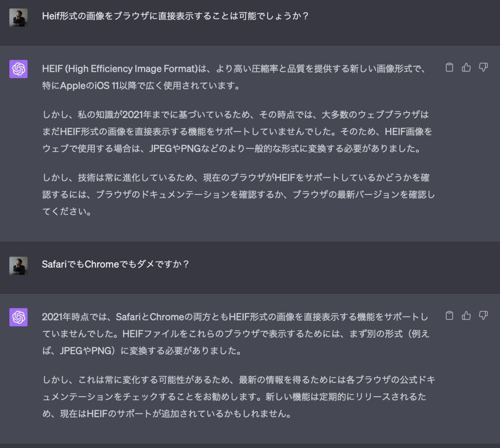Screen dimensions: 500x448
Task: Select the message 'SafariでもChromeでもダメですか？'
Action: (115, 264)
